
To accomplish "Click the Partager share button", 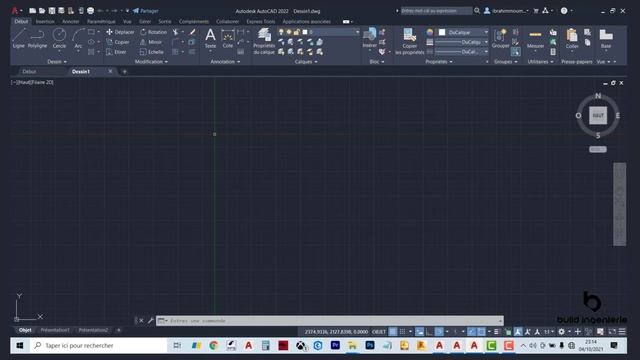I will pyautogui.click(x=145, y=11).
